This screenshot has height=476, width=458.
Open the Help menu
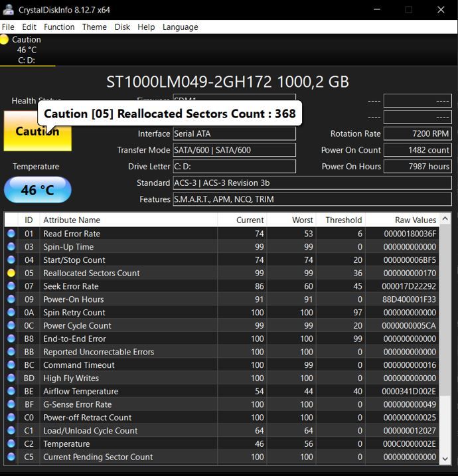tap(146, 27)
